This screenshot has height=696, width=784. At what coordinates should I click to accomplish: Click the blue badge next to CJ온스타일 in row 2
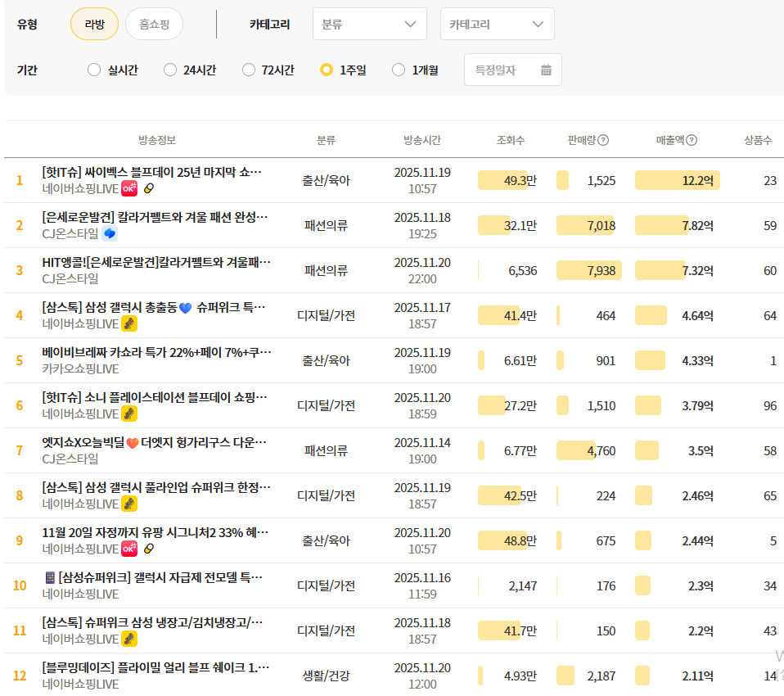pos(110,233)
